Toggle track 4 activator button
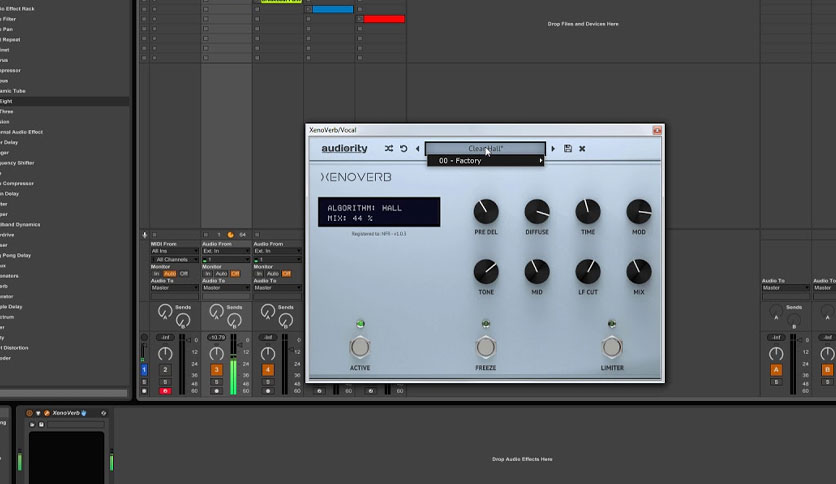 (268, 369)
